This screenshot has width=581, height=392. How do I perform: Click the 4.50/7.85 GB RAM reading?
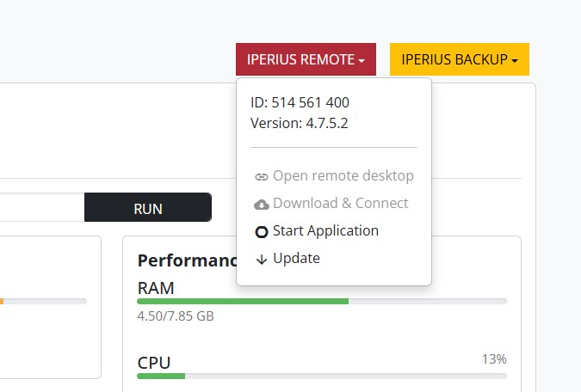point(176,316)
